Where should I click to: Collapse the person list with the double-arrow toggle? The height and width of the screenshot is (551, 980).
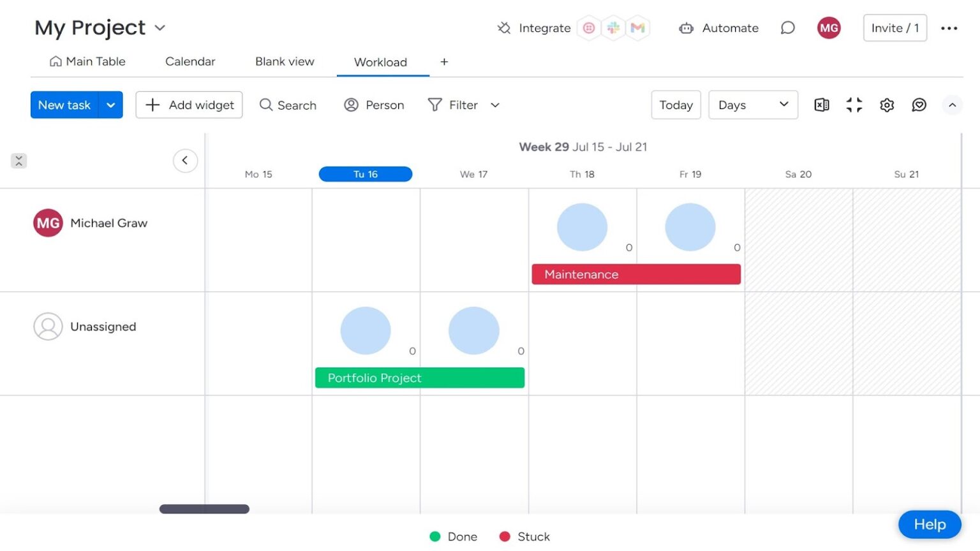coord(19,160)
